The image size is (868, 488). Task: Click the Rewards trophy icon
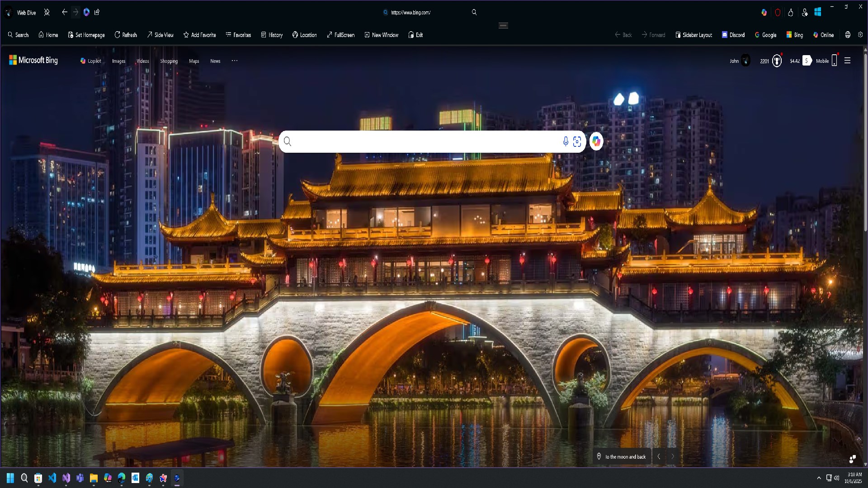pos(777,61)
